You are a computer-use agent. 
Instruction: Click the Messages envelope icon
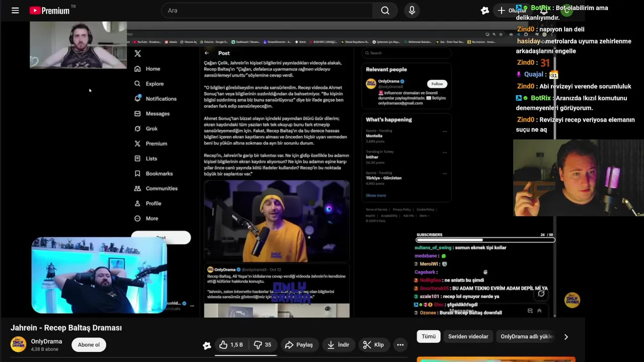(x=137, y=114)
